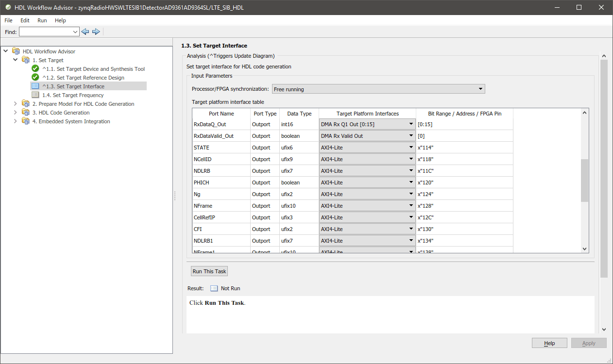Click the ufix9 data type cell

point(299,159)
